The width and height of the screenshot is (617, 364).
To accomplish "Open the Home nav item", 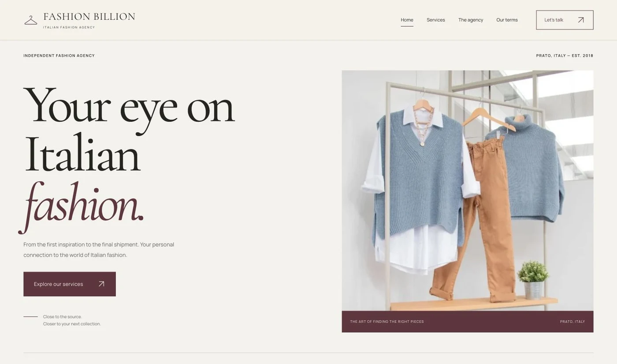I will 407,20.
